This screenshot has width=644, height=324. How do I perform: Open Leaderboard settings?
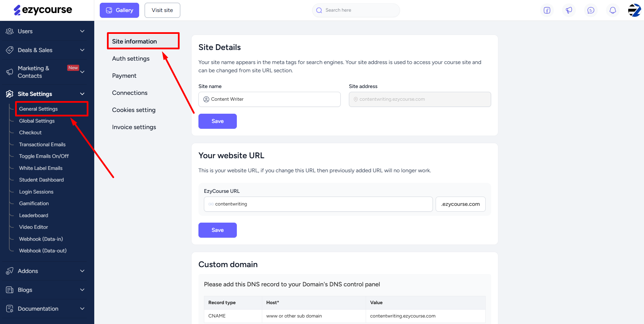(34, 215)
